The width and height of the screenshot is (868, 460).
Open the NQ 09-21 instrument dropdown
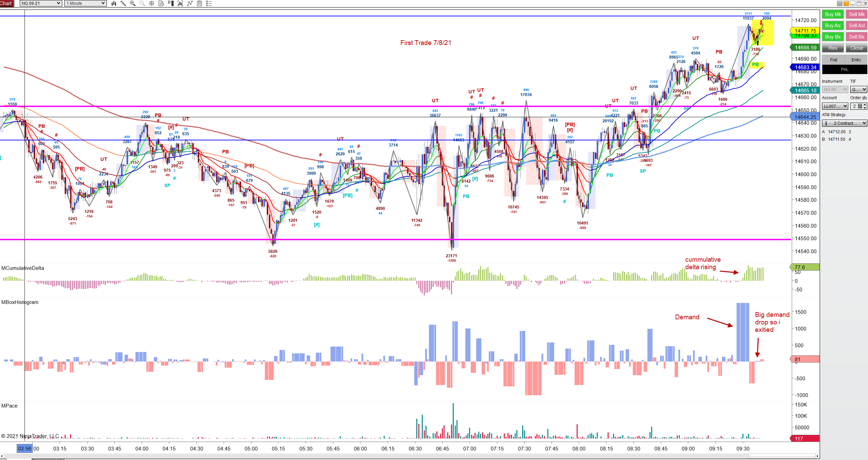point(41,3)
